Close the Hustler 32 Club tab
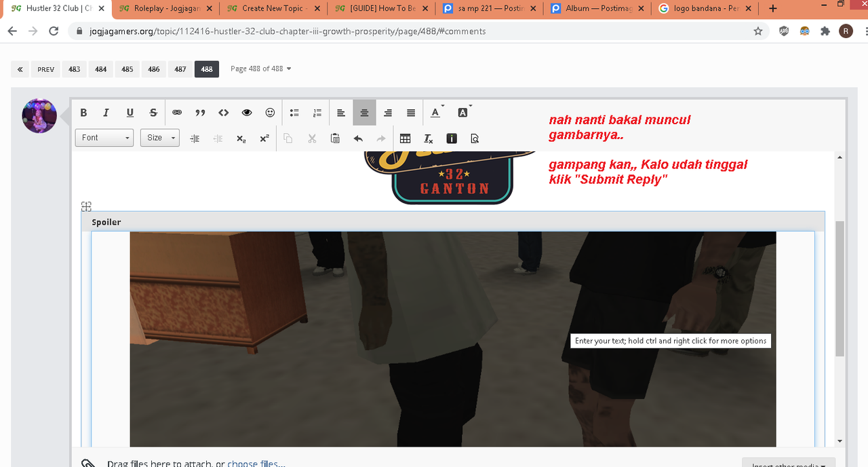The width and height of the screenshot is (868, 467). click(100, 9)
